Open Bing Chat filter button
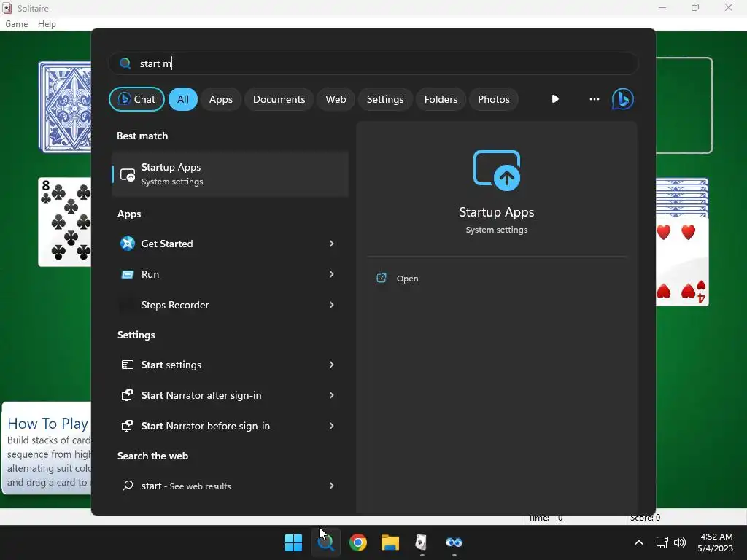This screenshot has width=747, height=560. [x=136, y=99]
